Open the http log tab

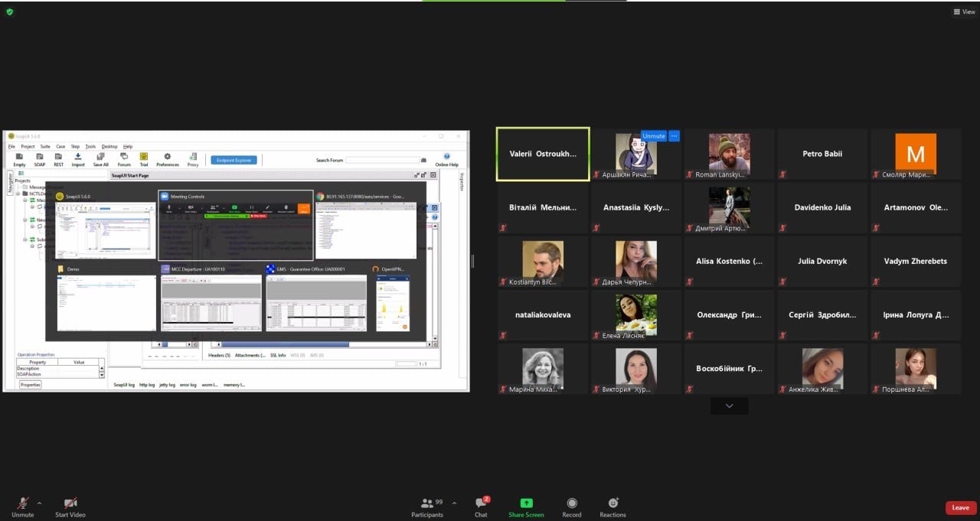tap(147, 385)
